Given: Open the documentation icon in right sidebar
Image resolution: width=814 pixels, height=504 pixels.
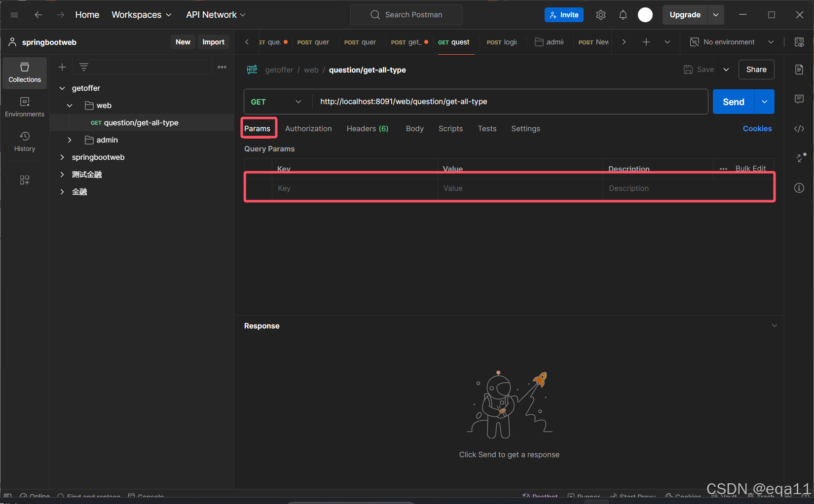Looking at the screenshot, I should tap(799, 70).
